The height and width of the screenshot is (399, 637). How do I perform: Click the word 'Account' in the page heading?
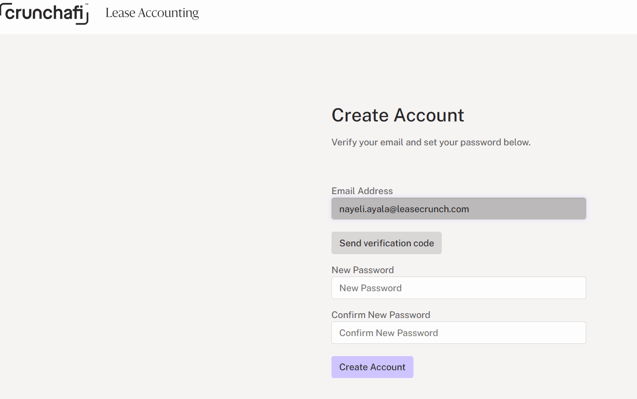(429, 115)
